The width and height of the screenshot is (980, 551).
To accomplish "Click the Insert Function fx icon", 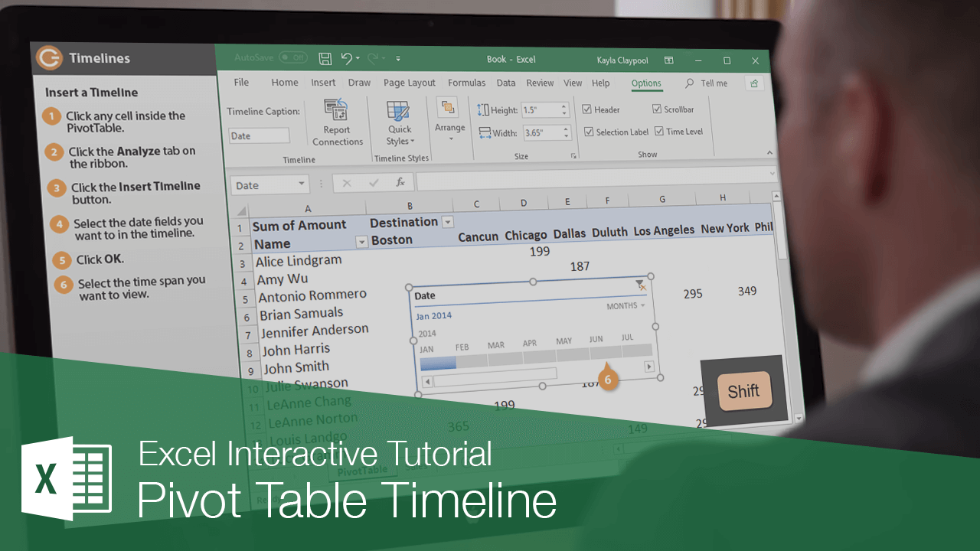I will pos(400,182).
